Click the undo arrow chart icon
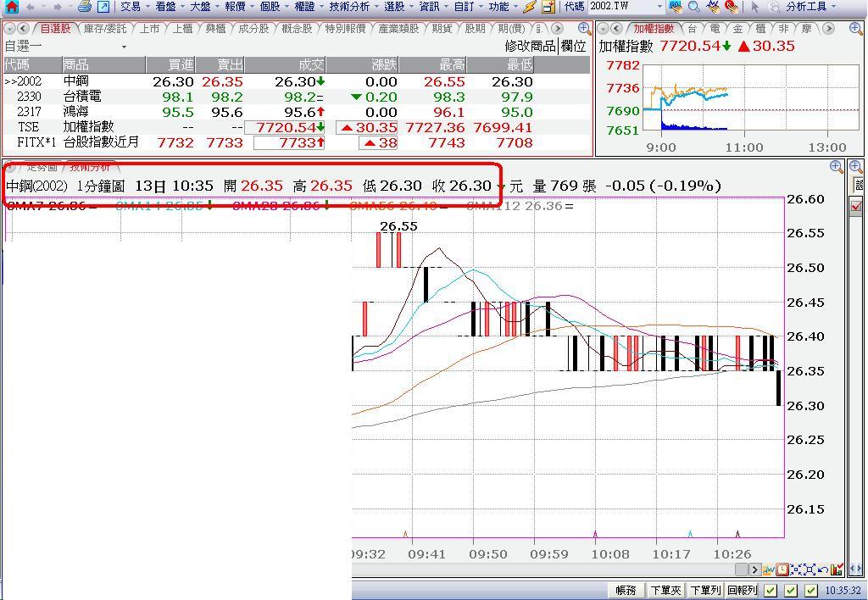 pyautogui.click(x=822, y=569)
